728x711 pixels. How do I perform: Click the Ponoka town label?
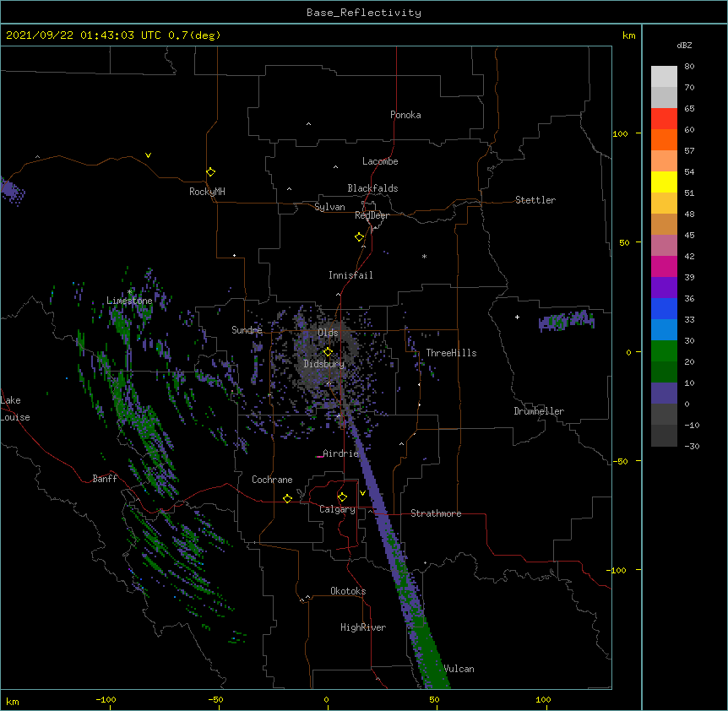[405, 115]
